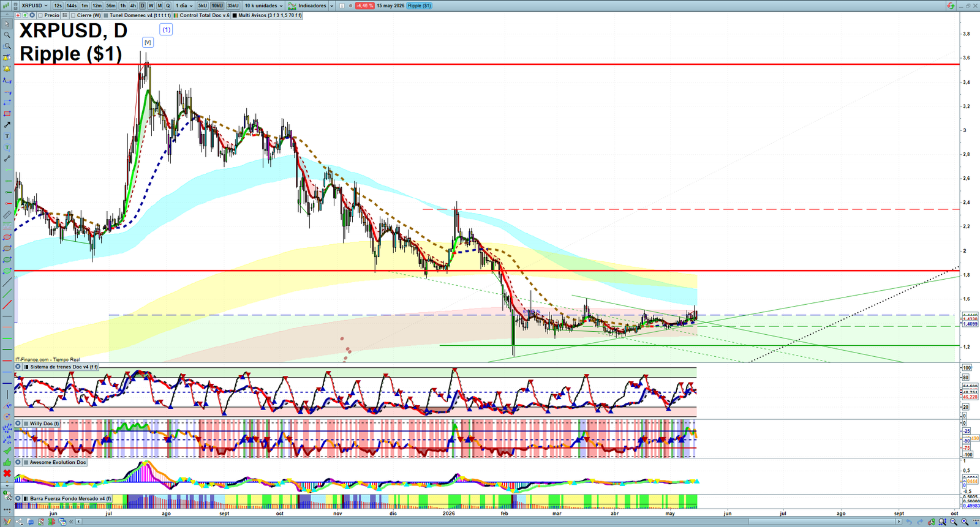Image resolution: width=980 pixels, height=527 pixels.
Task: Click the green thumbs-up icon in the left toolbar
Action: click(x=7, y=462)
